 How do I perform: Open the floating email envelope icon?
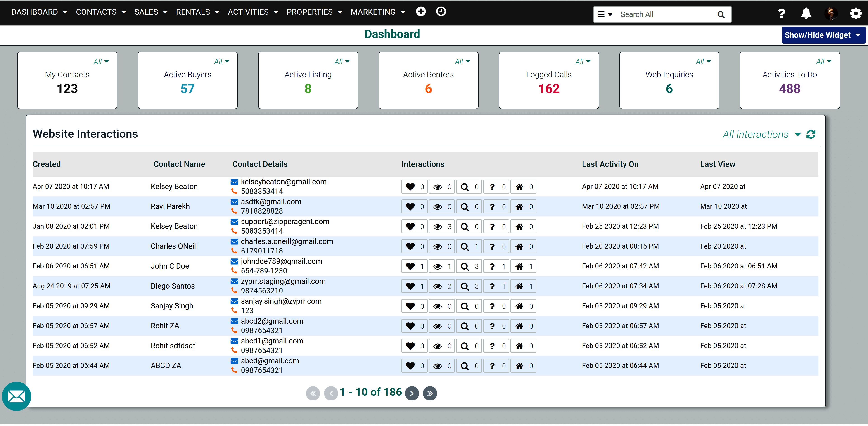(x=16, y=396)
